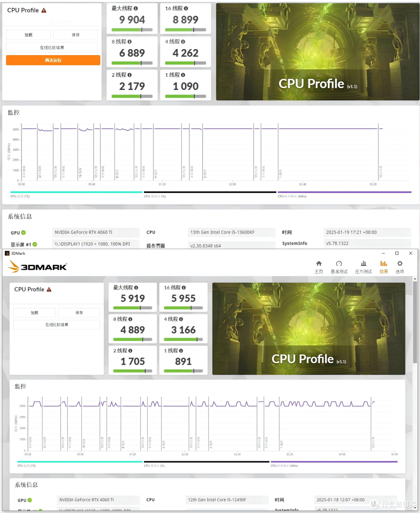This screenshot has height=513, width=420.
Task: Open info tooltip for the 16线程 score
Action: point(185,9)
